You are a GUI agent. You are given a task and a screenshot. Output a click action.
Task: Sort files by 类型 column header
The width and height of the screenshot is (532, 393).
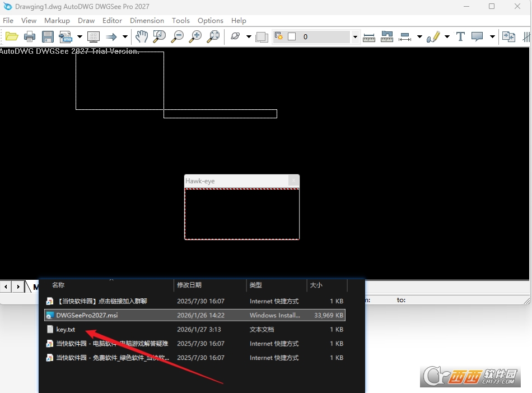tap(255, 285)
